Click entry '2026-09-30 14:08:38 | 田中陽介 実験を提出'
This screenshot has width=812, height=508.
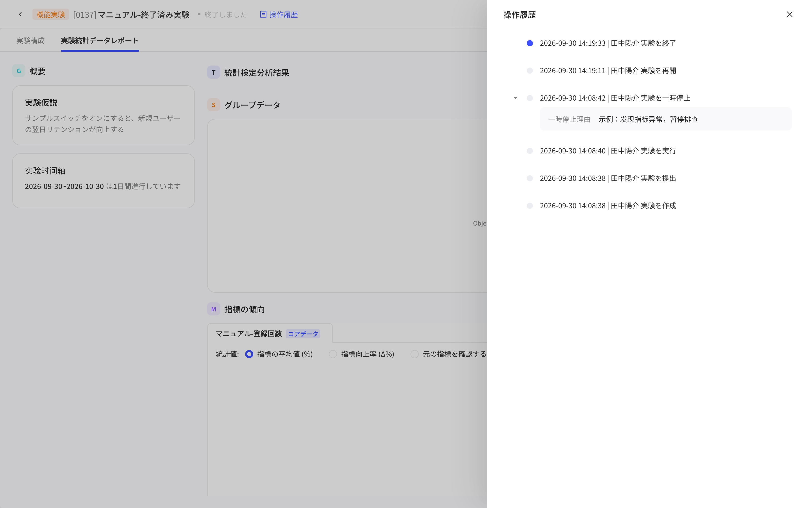608,178
